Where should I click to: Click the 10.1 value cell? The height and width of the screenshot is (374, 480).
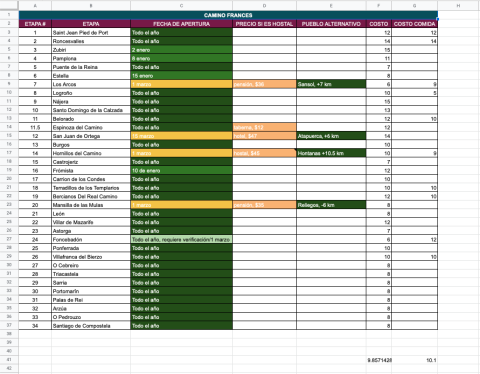click(x=414, y=360)
